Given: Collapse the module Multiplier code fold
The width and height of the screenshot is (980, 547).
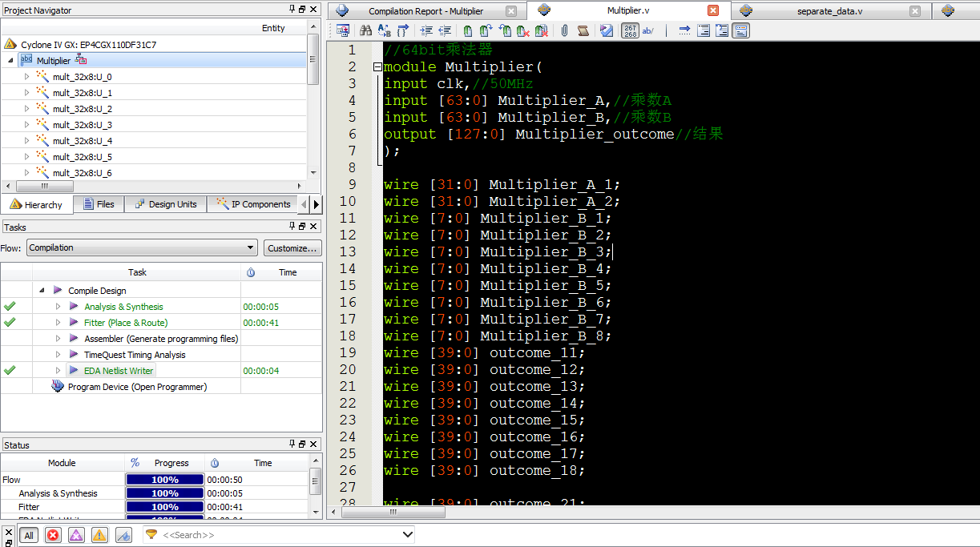Looking at the screenshot, I should coord(377,67).
